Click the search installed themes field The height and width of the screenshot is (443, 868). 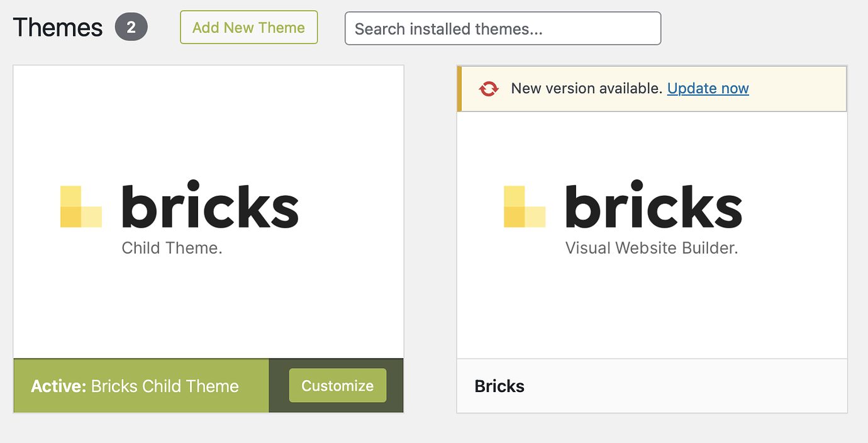[x=502, y=28]
